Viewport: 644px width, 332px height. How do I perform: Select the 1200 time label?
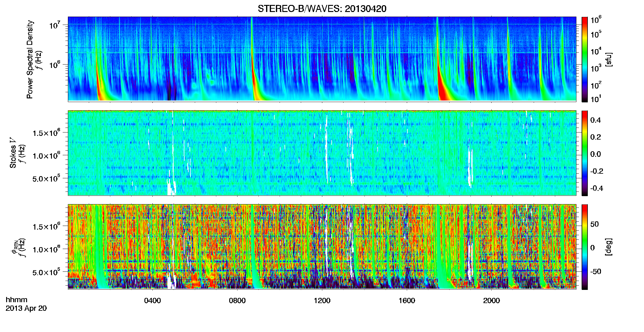click(322, 301)
